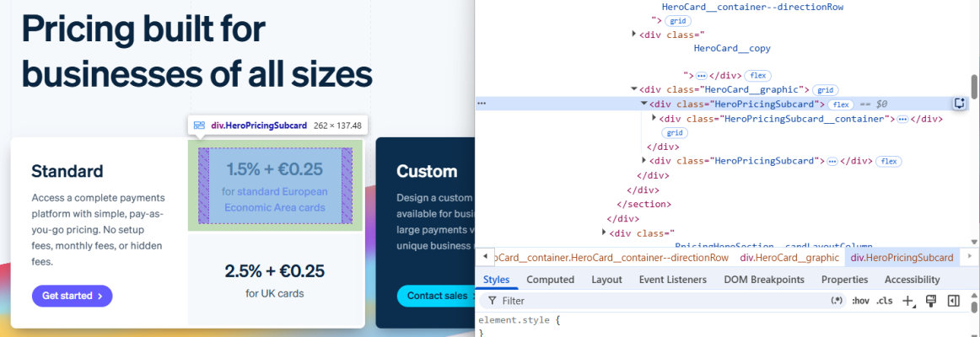Toggle the flex badge on the collapsed HeroPricingSubcard
980x337 pixels.
point(888,161)
